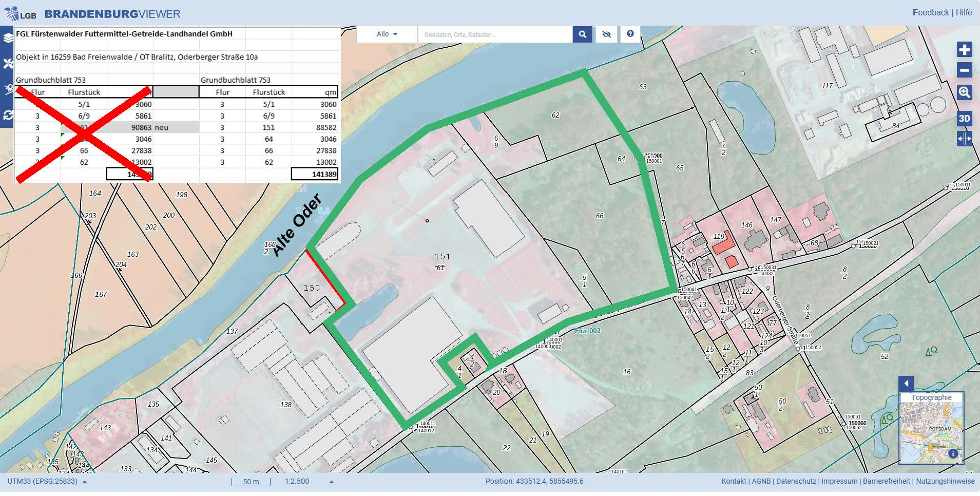Activate the zoom-to-area magnifier tool
The width and height of the screenshot is (980, 496).
tap(964, 92)
